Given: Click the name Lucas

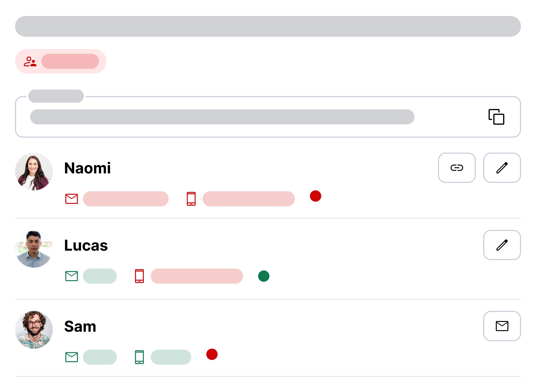Looking at the screenshot, I should [86, 245].
